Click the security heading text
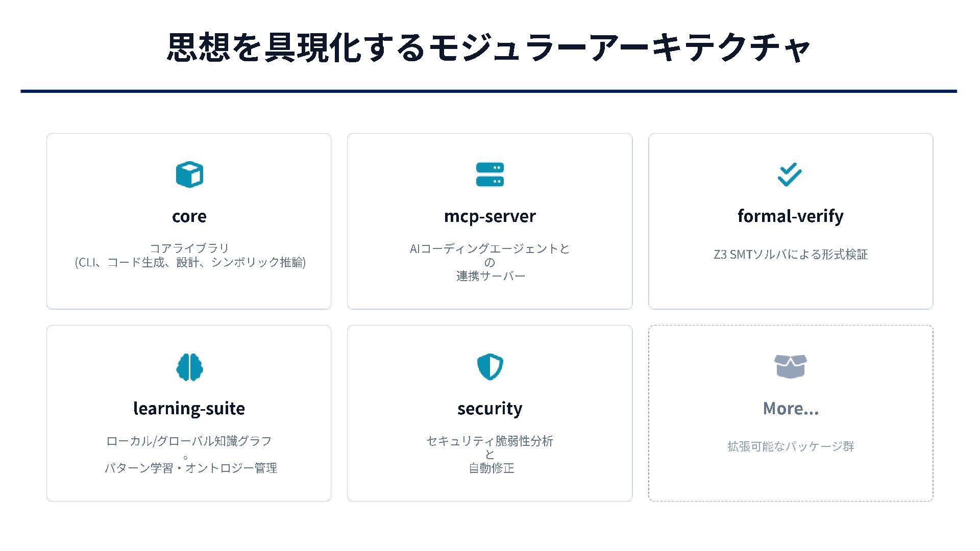980x551 pixels. click(x=489, y=408)
